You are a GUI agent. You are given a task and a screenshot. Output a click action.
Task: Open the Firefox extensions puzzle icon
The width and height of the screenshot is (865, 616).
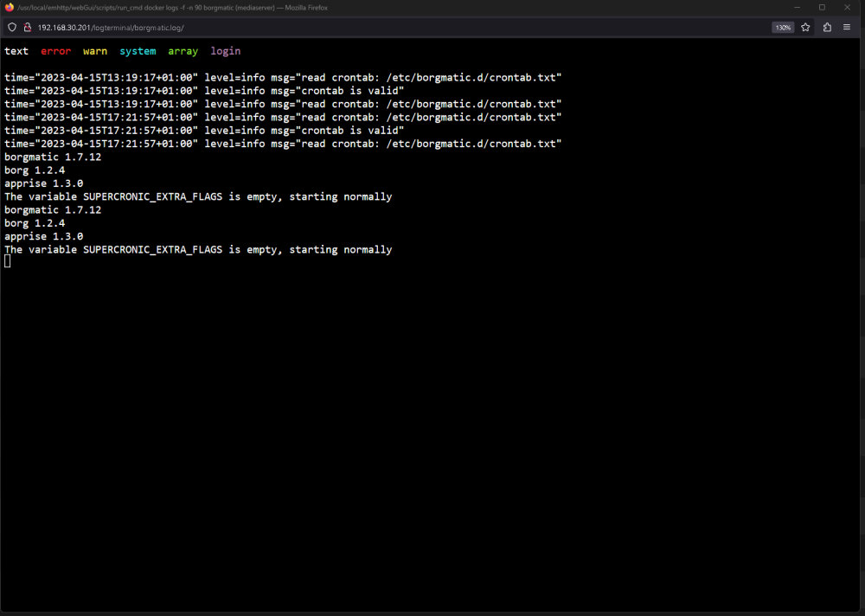click(827, 27)
